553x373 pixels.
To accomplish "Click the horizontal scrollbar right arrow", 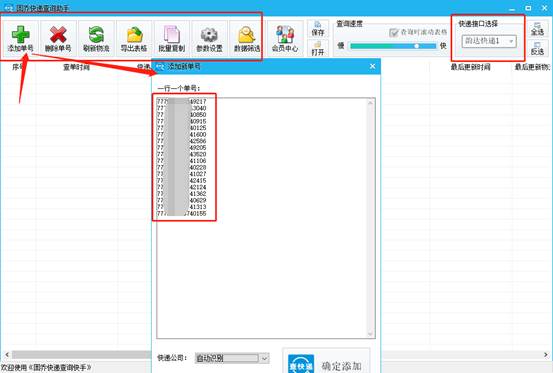I will tap(546, 354).
